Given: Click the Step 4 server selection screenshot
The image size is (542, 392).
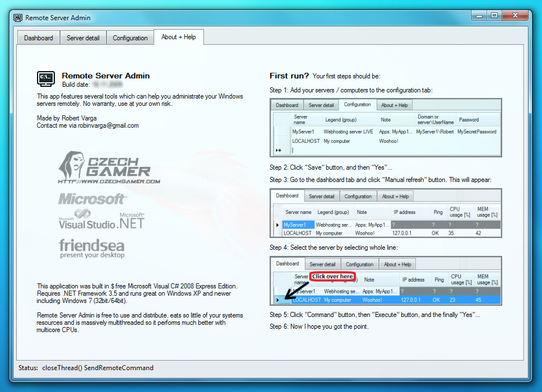Looking at the screenshot, I should tap(386, 281).
